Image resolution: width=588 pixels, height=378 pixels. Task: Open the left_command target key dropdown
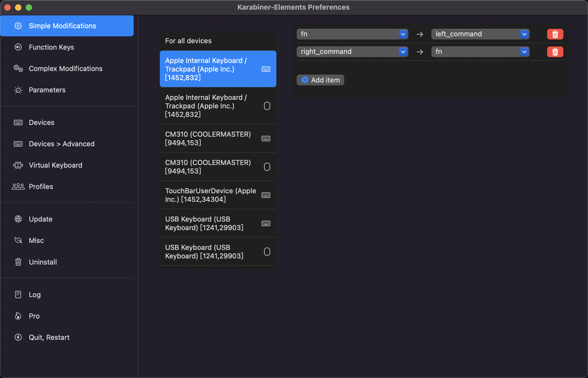(x=480, y=34)
